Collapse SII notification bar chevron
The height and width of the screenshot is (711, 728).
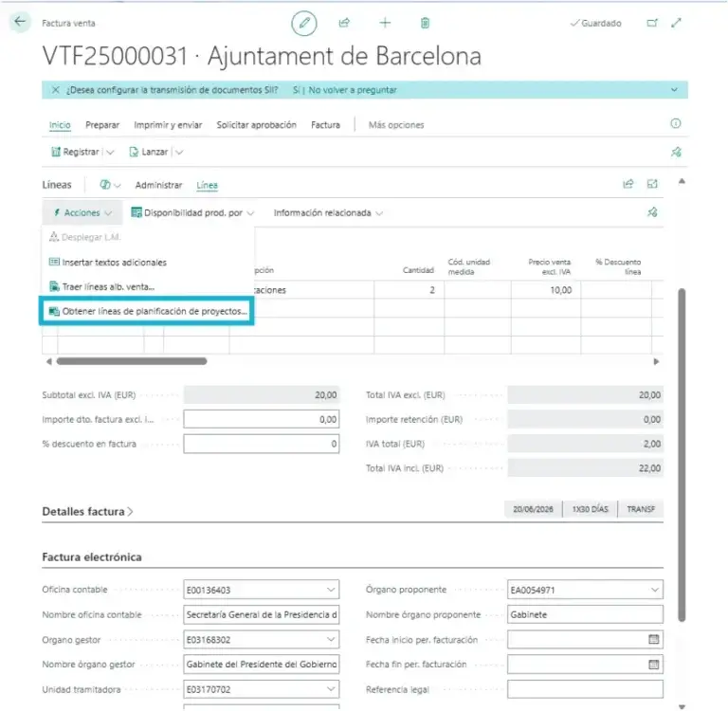674,90
